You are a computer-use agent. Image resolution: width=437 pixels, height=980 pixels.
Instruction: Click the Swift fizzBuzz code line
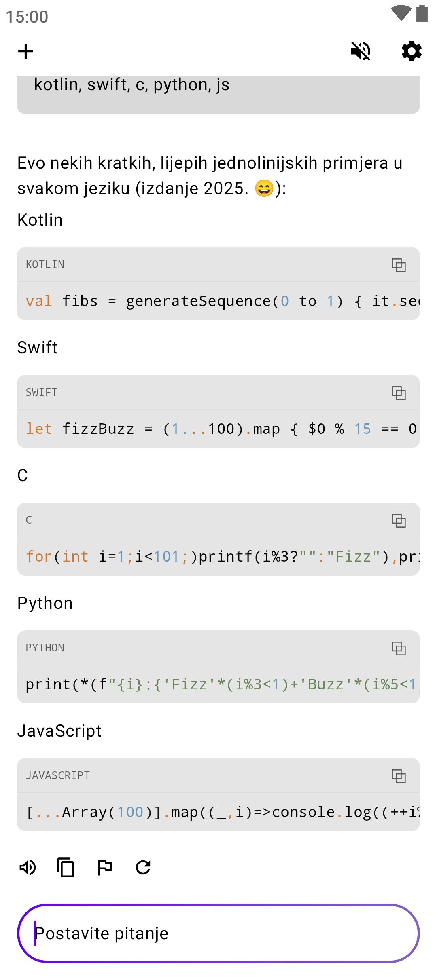pos(218,429)
